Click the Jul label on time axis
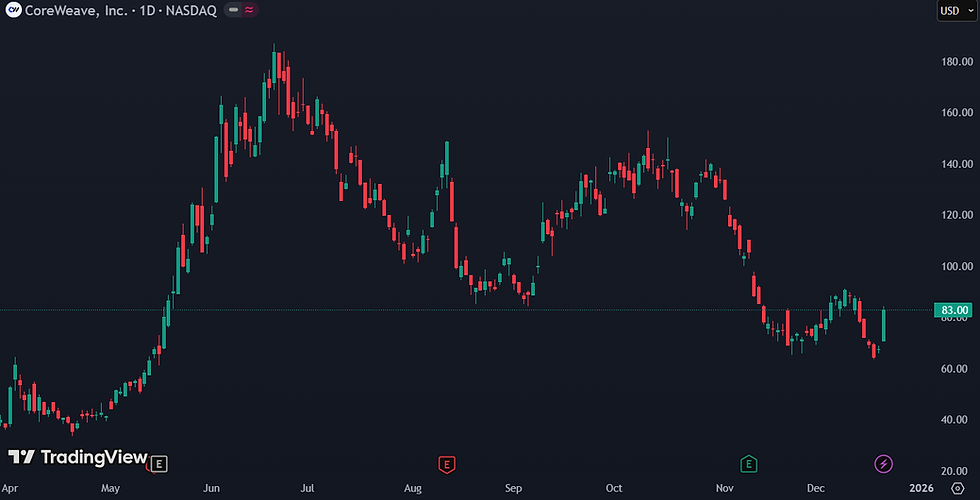 tap(307, 488)
